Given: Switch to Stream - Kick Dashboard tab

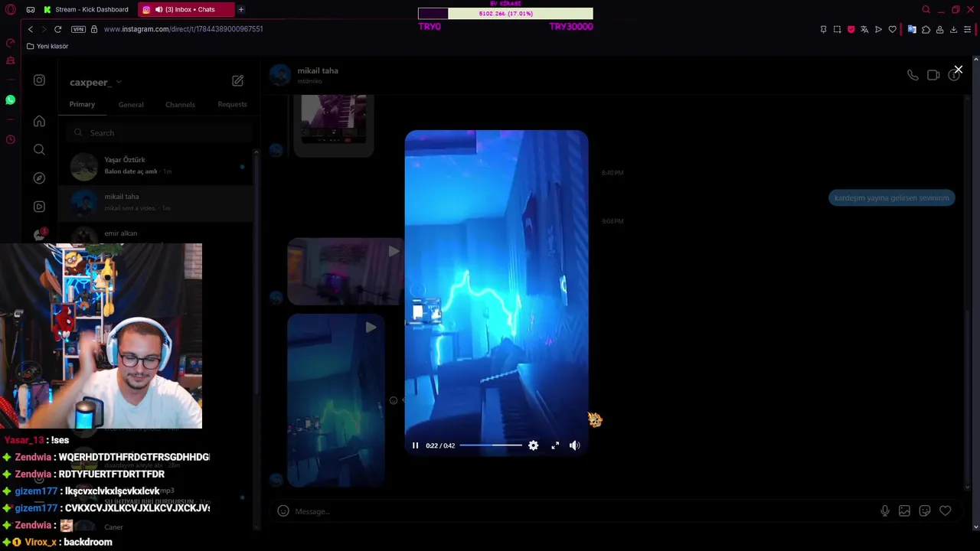Looking at the screenshot, I should tap(87, 9).
